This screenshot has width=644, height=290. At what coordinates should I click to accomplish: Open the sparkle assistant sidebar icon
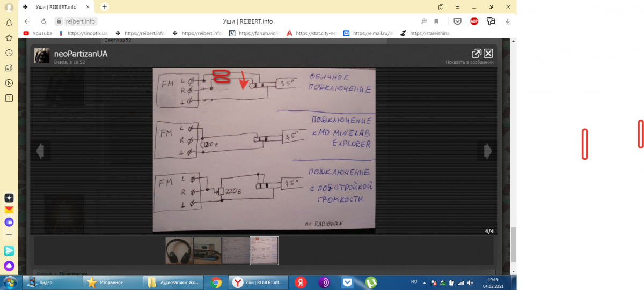click(9, 197)
